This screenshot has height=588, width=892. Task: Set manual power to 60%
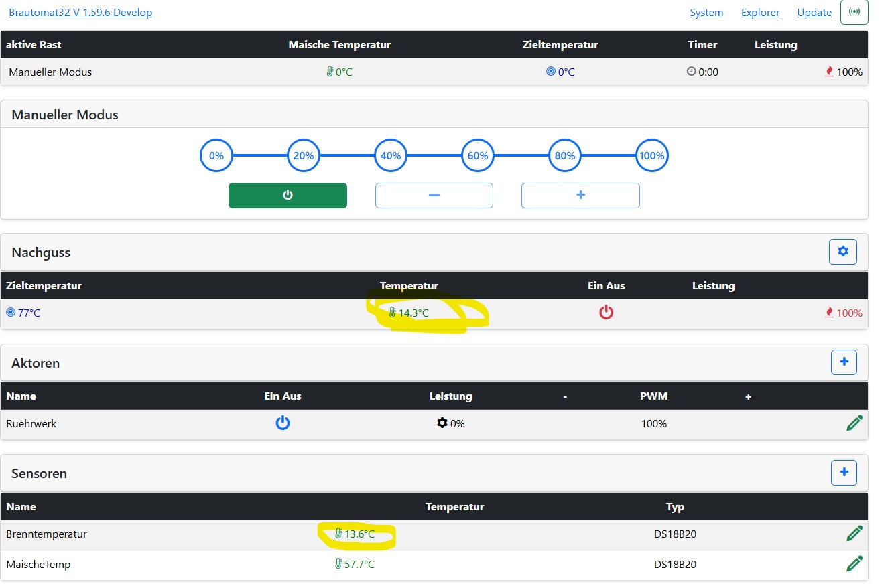[x=478, y=156]
